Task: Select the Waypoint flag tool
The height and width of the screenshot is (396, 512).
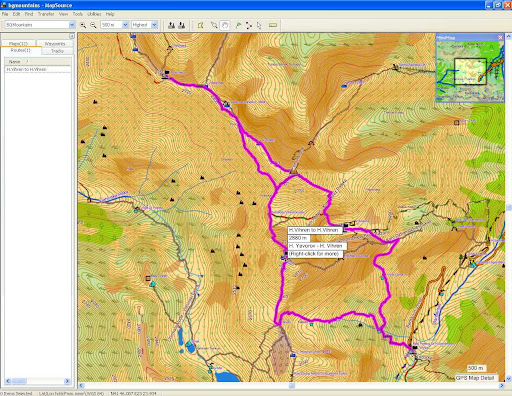Action: 238,25
